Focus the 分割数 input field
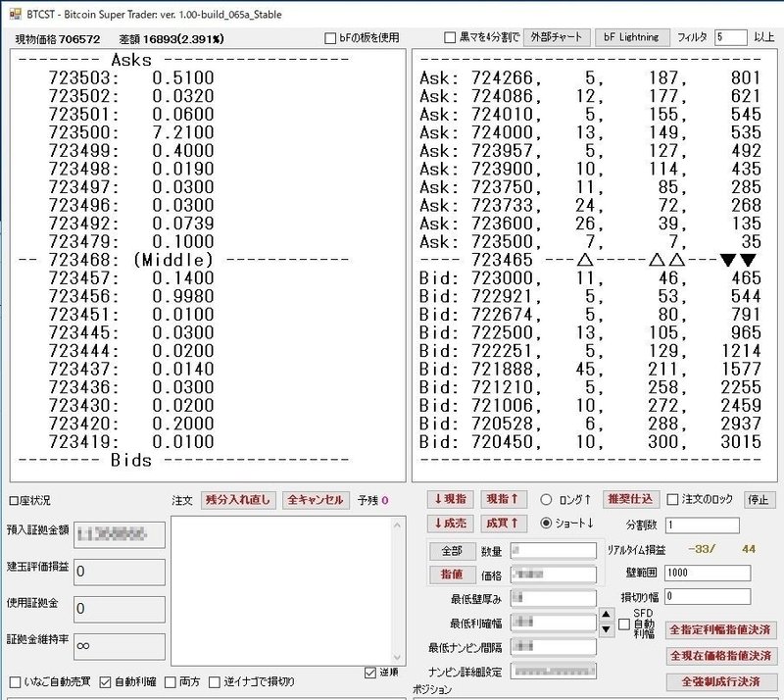The image size is (784, 700). click(703, 525)
